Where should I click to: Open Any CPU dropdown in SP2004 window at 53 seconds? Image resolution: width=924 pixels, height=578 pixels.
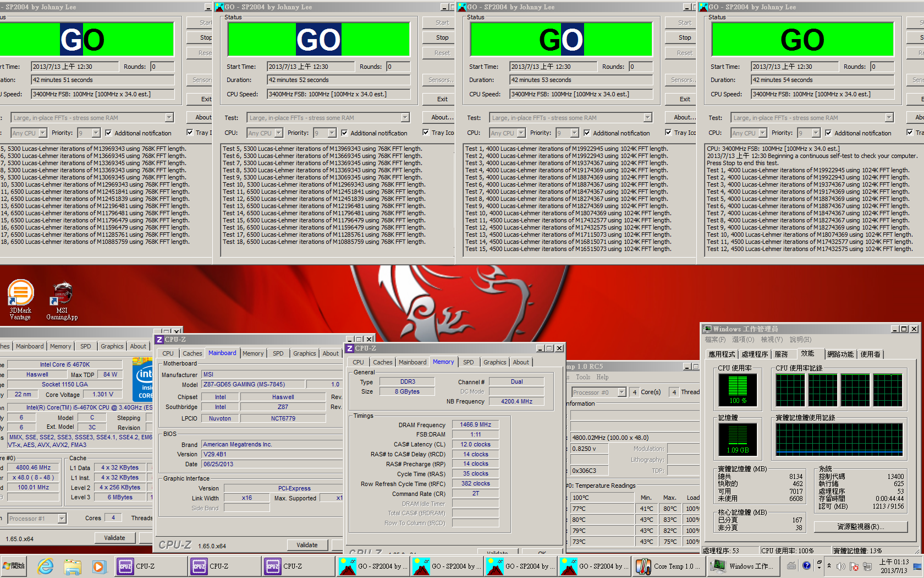(521, 133)
